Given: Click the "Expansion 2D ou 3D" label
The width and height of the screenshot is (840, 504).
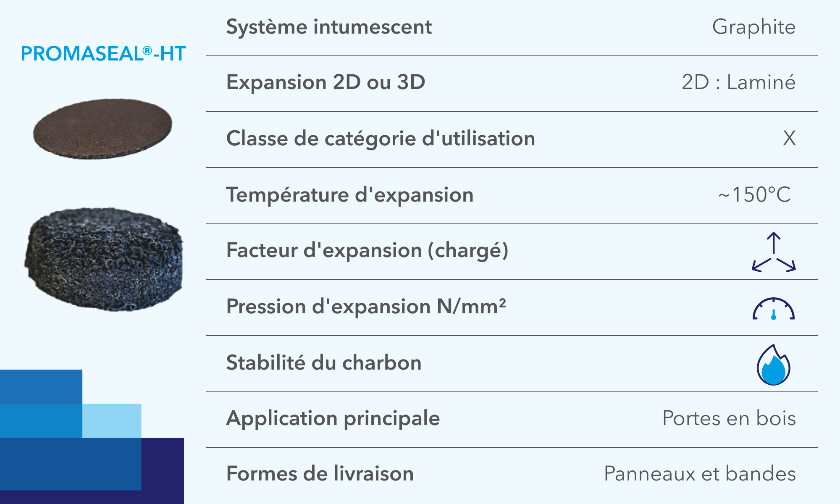Looking at the screenshot, I should coord(325,82).
